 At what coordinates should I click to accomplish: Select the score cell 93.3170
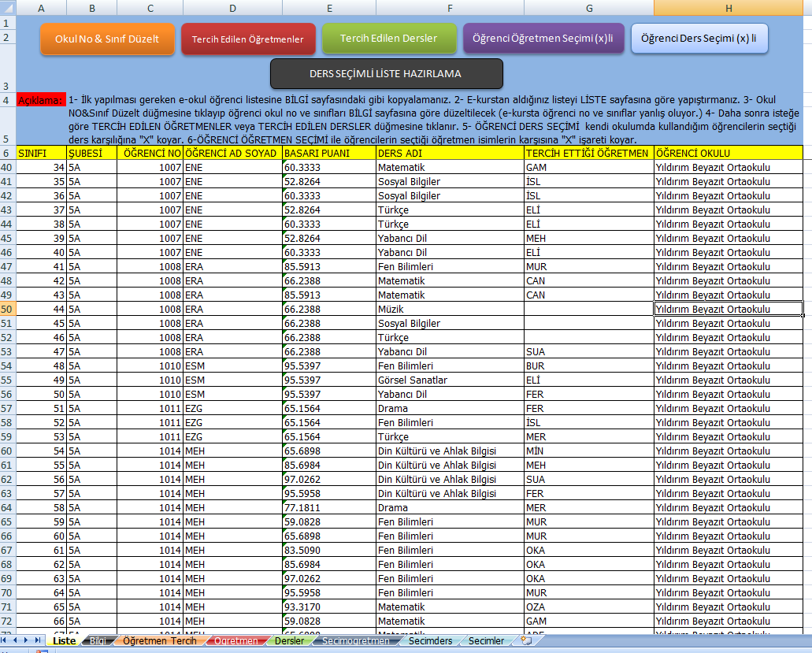coord(329,607)
